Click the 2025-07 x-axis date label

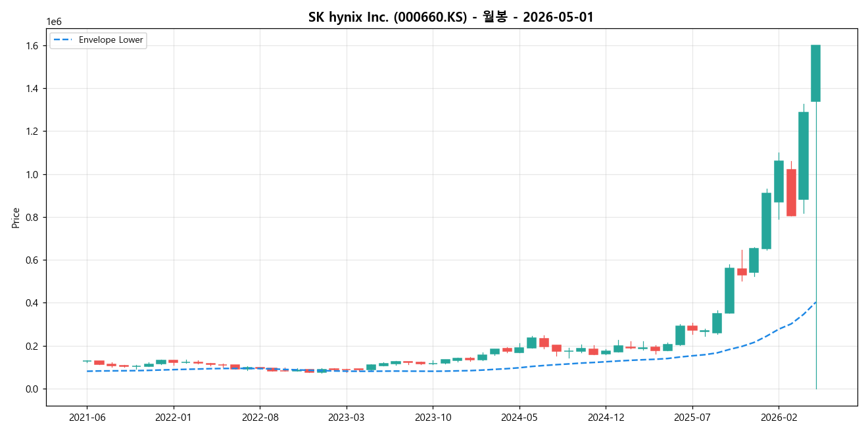[x=692, y=417]
